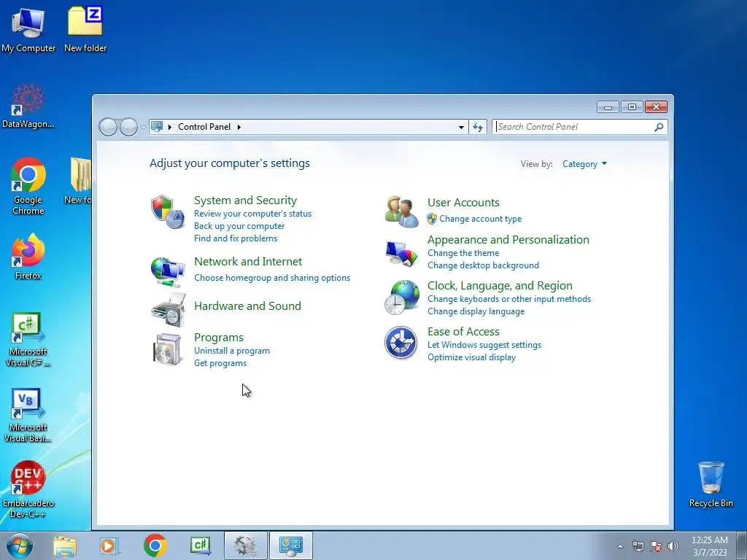Open Appearance and Personalization monitor icon
The height and width of the screenshot is (560, 747).
(x=402, y=254)
